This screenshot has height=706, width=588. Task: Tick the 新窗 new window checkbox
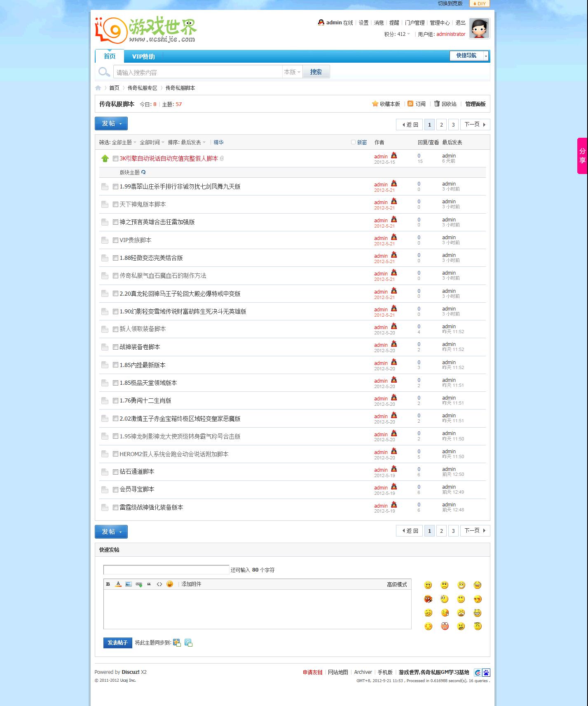(353, 142)
